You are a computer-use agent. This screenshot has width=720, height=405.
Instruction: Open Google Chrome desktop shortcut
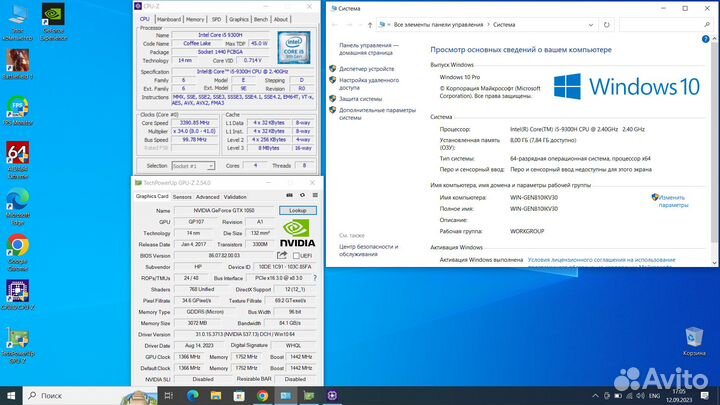(18, 252)
